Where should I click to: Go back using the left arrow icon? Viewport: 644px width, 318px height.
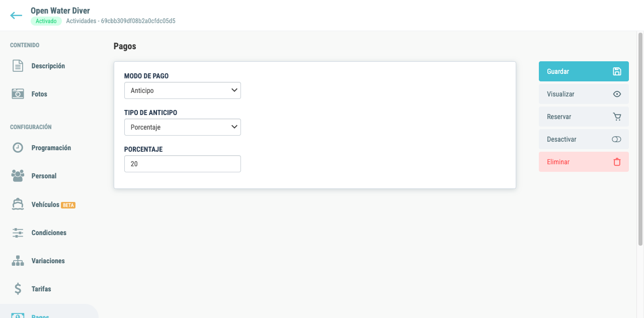point(16,16)
